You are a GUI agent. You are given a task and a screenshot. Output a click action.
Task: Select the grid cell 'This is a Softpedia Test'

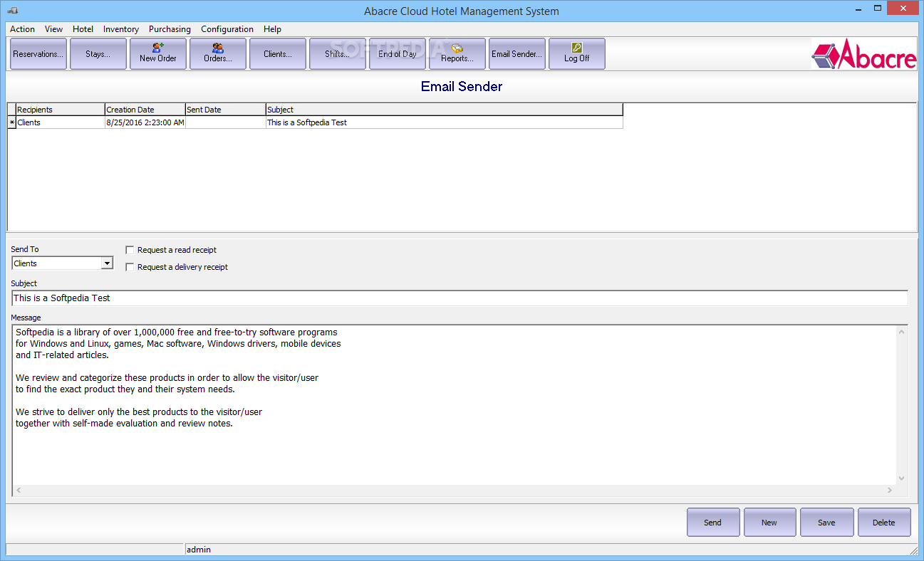click(444, 122)
